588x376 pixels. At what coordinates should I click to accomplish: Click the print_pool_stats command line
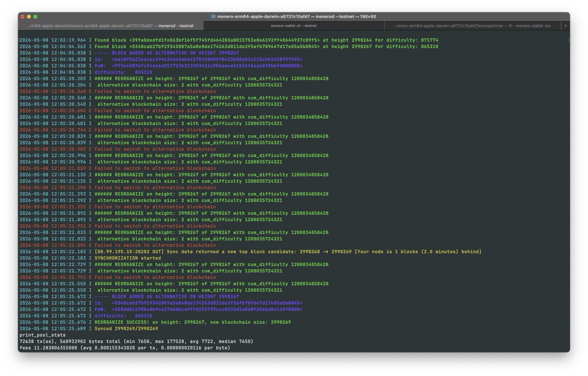tap(43, 335)
